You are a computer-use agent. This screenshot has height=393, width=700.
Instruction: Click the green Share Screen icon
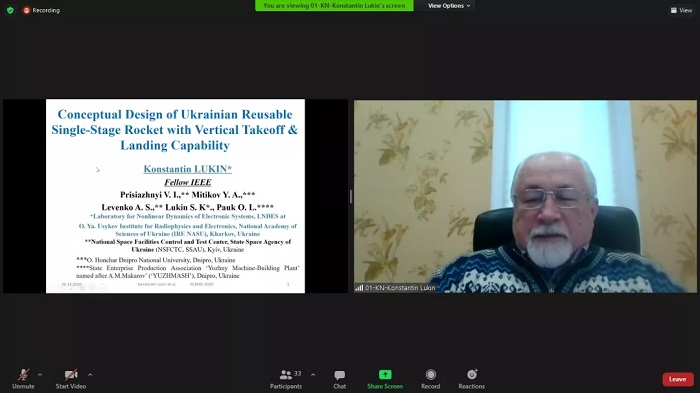(x=385, y=374)
